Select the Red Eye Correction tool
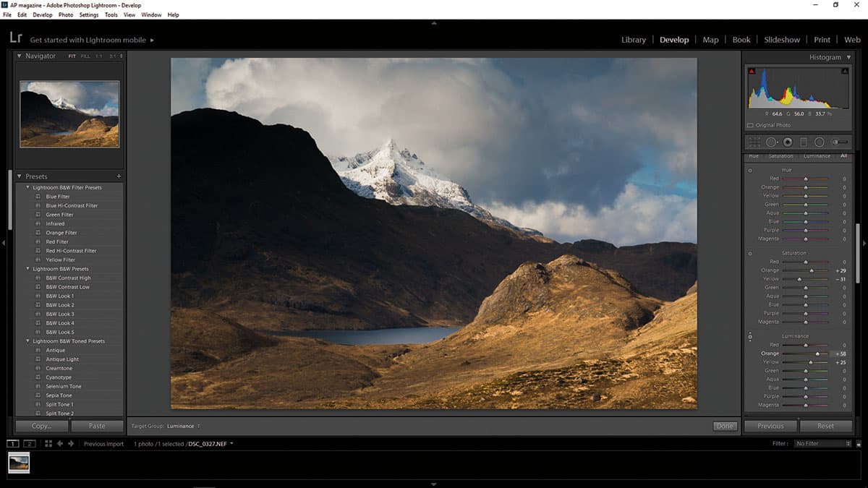The height and width of the screenshot is (488, 868). [787, 142]
